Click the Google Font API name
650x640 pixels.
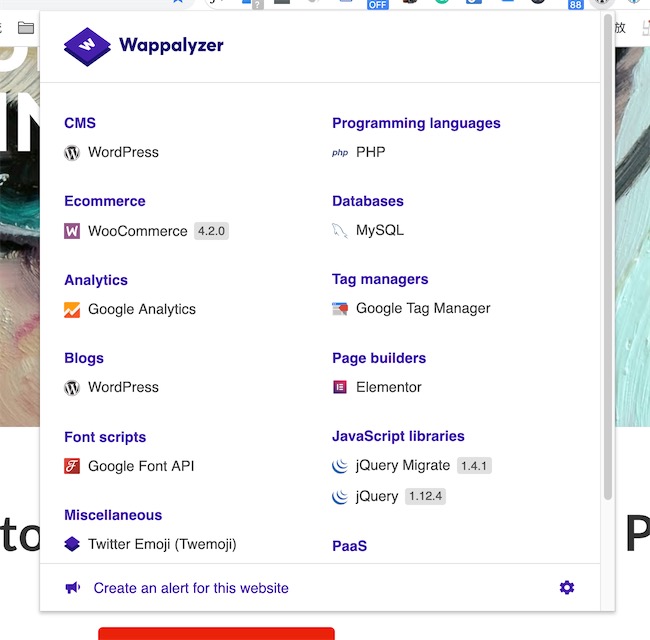(141, 466)
